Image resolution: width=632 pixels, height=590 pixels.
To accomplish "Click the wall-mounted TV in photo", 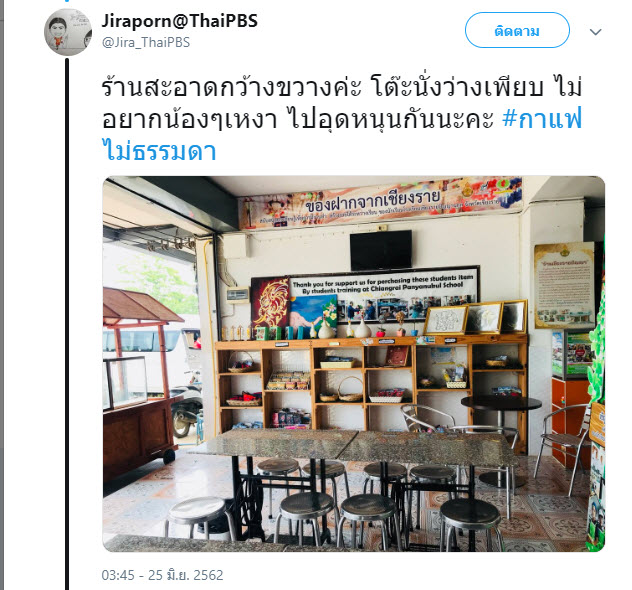I will (381, 250).
